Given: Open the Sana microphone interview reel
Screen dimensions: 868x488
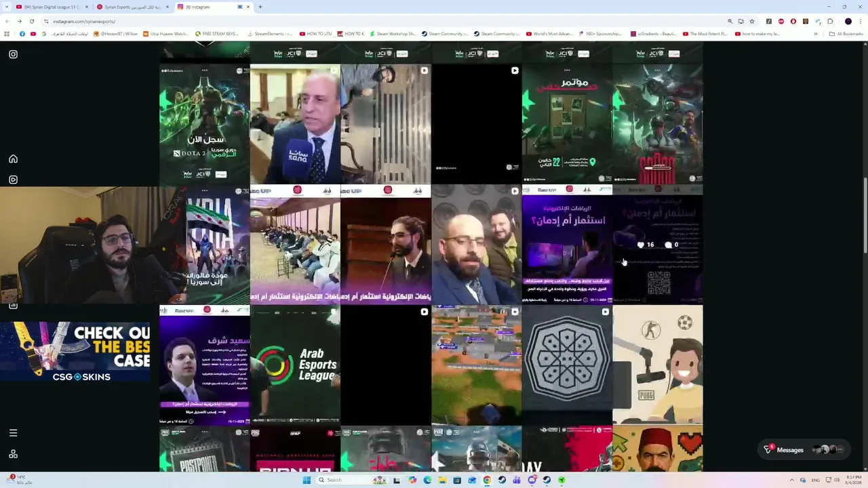Looking at the screenshot, I should pos(295,124).
